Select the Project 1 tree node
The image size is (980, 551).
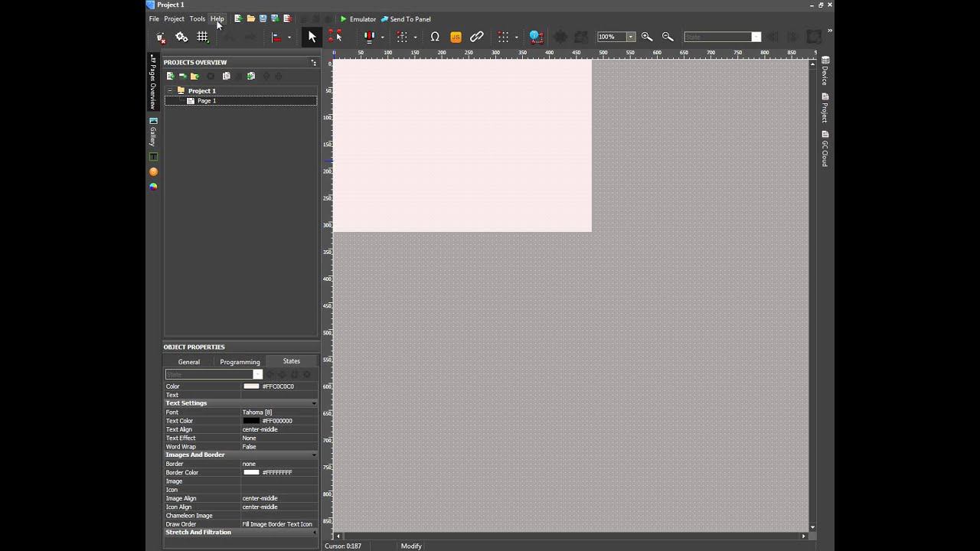202,91
